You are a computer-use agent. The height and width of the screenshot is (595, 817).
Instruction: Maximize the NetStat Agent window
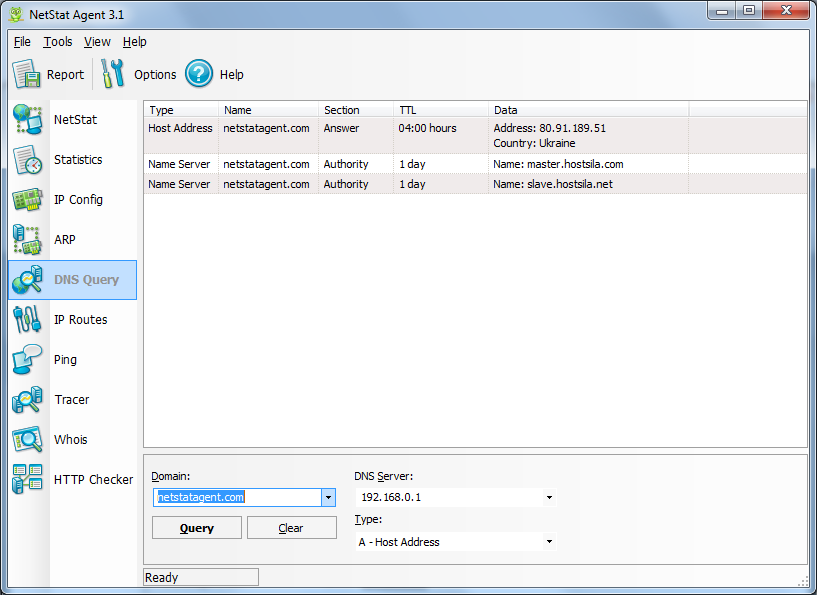(x=749, y=11)
